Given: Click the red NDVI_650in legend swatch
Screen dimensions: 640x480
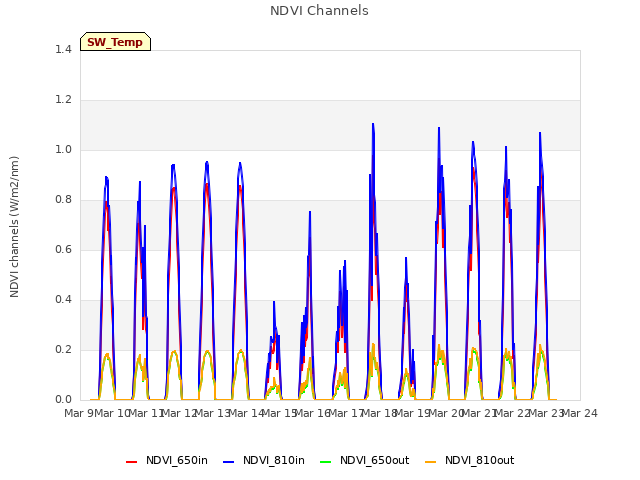Looking at the screenshot, I should coord(131,462).
